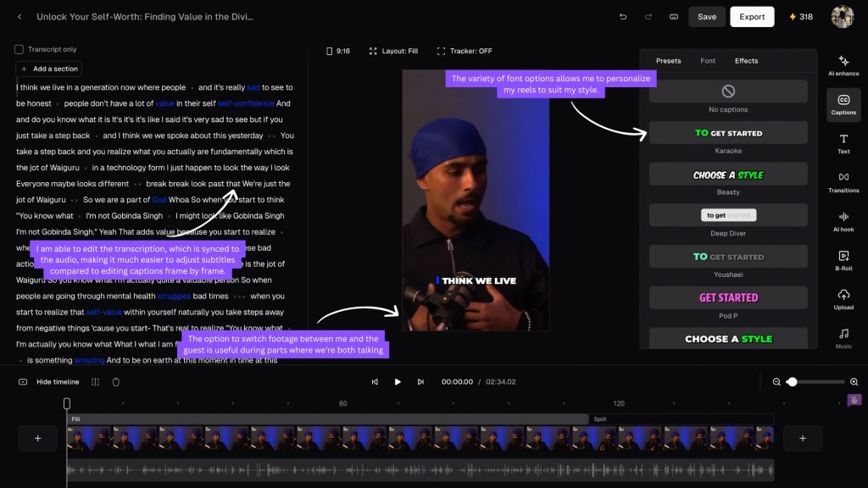Switch to the Font tab

click(708, 61)
